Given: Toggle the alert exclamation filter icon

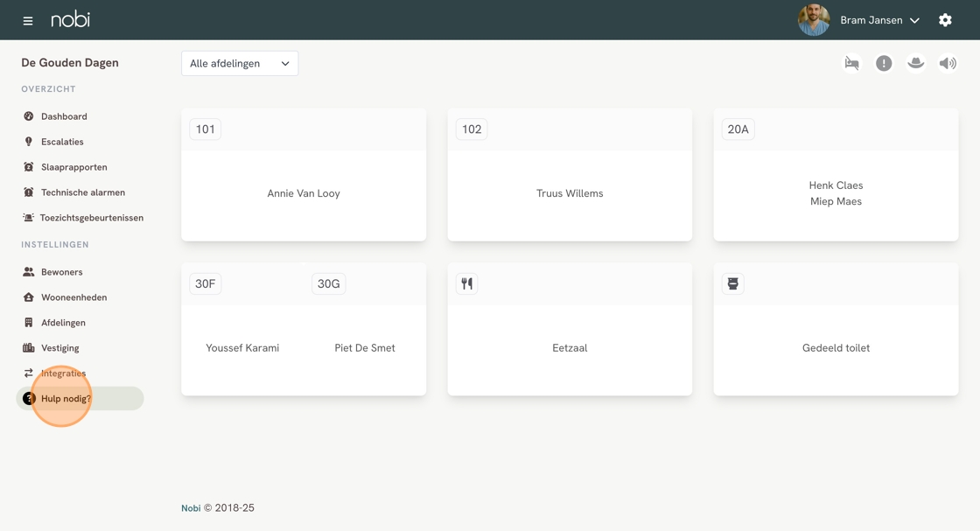Looking at the screenshot, I should pyautogui.click(x=884, y=63).
